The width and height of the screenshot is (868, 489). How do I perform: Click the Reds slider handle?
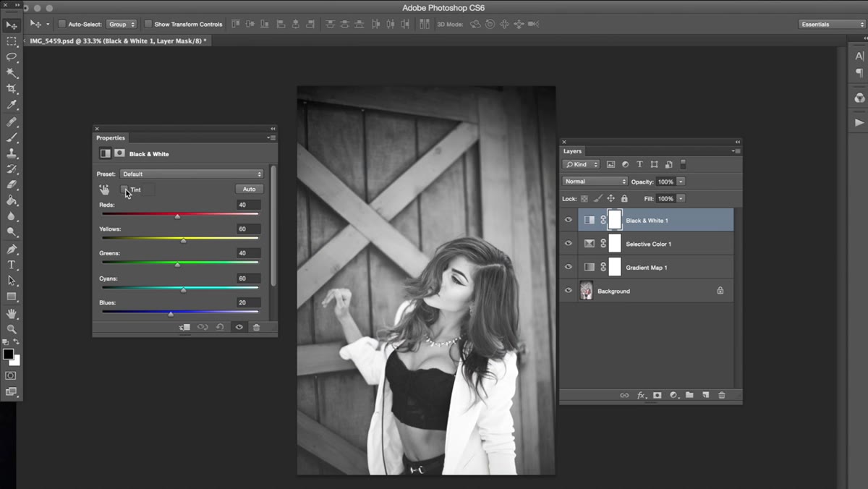point(177,216)
